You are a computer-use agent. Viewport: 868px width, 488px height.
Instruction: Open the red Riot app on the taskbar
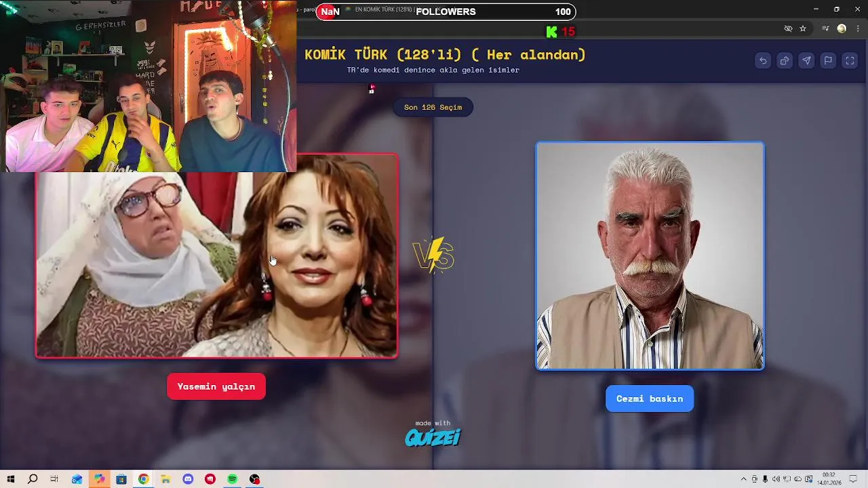tap(210, 479)
